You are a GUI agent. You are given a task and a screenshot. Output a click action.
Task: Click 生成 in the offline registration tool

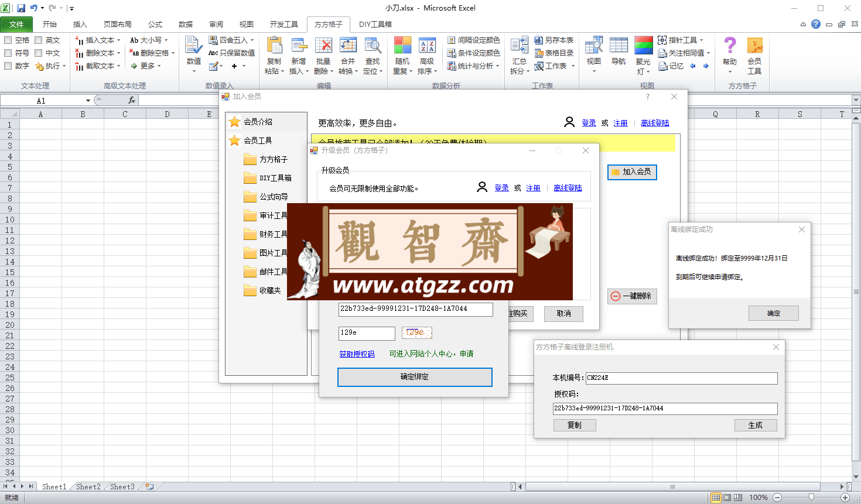click(x=756, y=426)
